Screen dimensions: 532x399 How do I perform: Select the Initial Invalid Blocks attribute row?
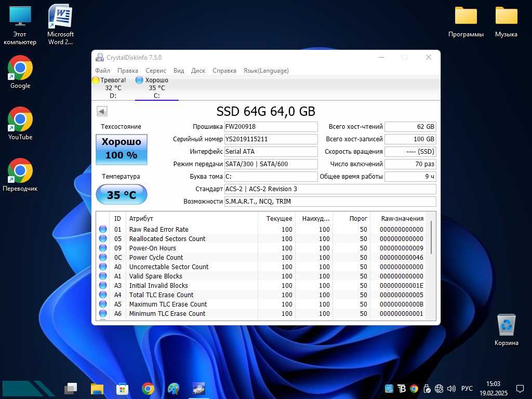coord(261,286)
